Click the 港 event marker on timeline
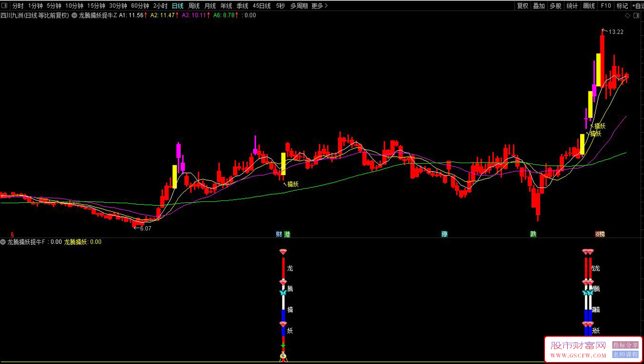Screen dimensions: 644x364 (x=287, y=234)
